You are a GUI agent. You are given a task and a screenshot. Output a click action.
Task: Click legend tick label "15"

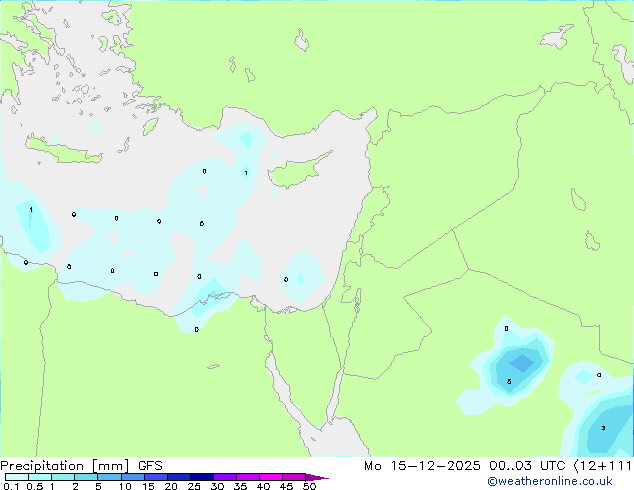[x=148, y=486]
